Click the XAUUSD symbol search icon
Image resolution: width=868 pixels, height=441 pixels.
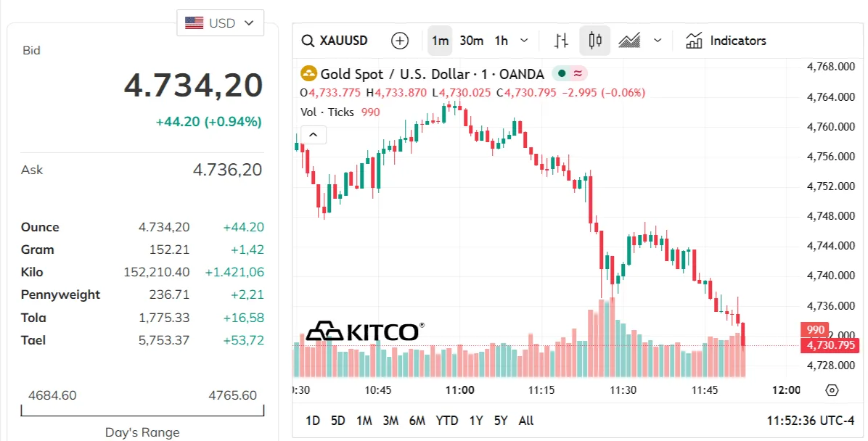click(307, 41)
